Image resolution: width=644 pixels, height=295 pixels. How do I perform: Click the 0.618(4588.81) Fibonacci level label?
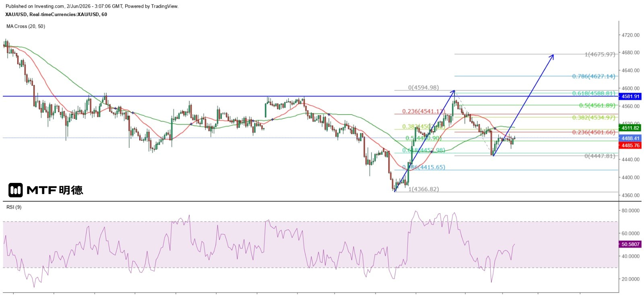click(594, 93)
